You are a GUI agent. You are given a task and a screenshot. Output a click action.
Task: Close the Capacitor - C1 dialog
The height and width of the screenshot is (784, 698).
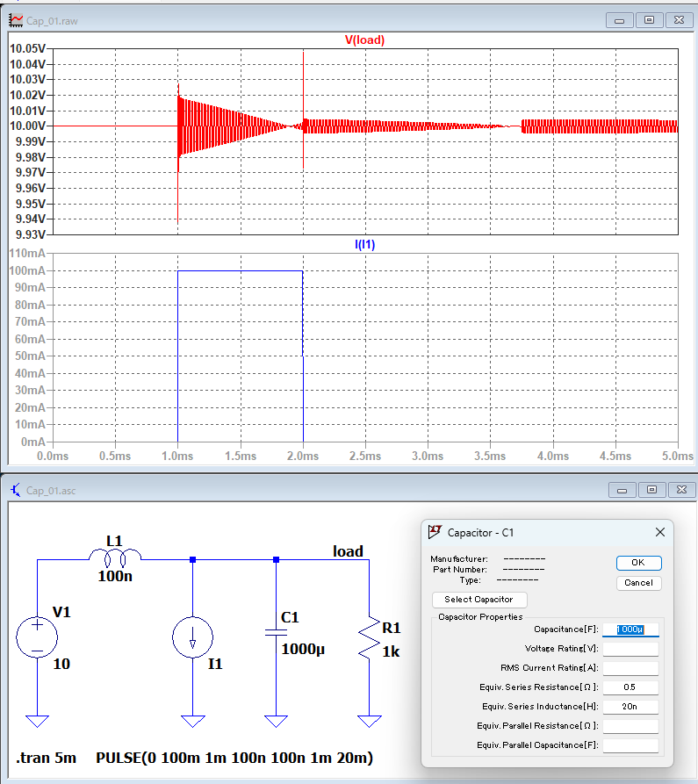(660, 532)
